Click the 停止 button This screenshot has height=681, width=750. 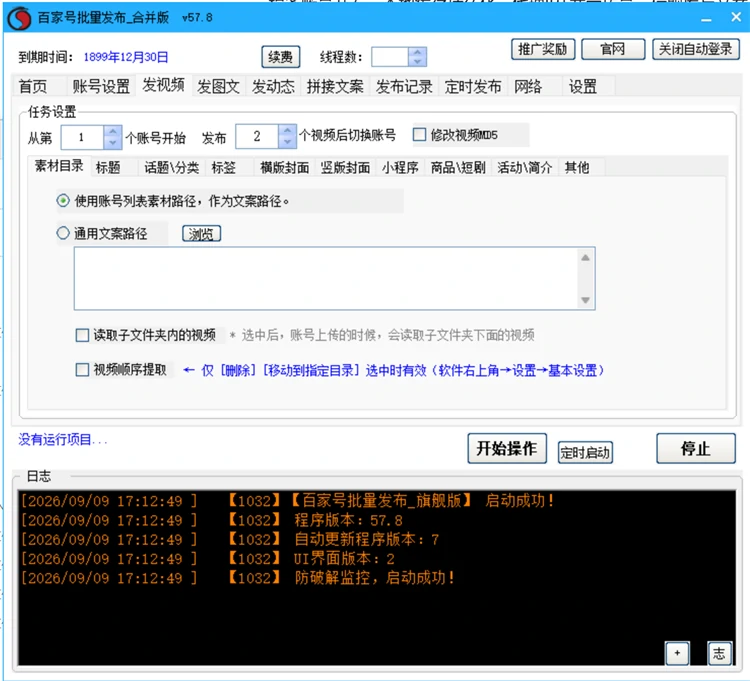tap(696, 448)
